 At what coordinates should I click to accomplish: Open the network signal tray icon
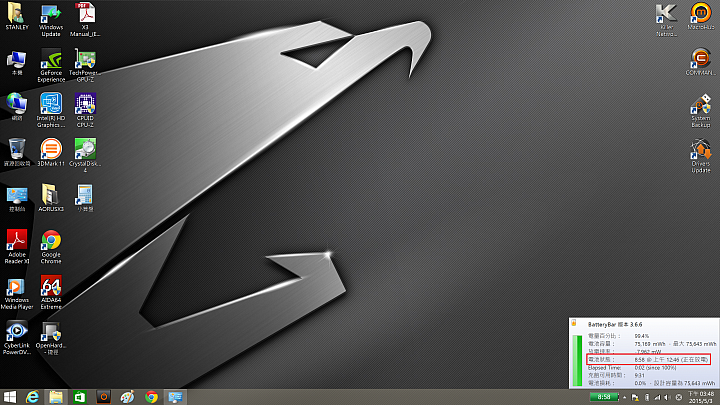click(x=657, y=398)
